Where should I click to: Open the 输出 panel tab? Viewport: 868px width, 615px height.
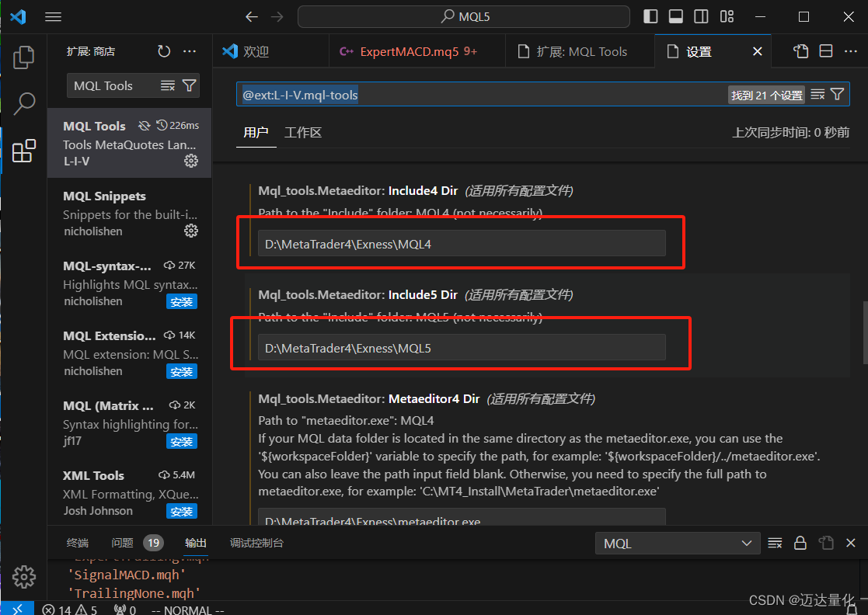[195, 543]
